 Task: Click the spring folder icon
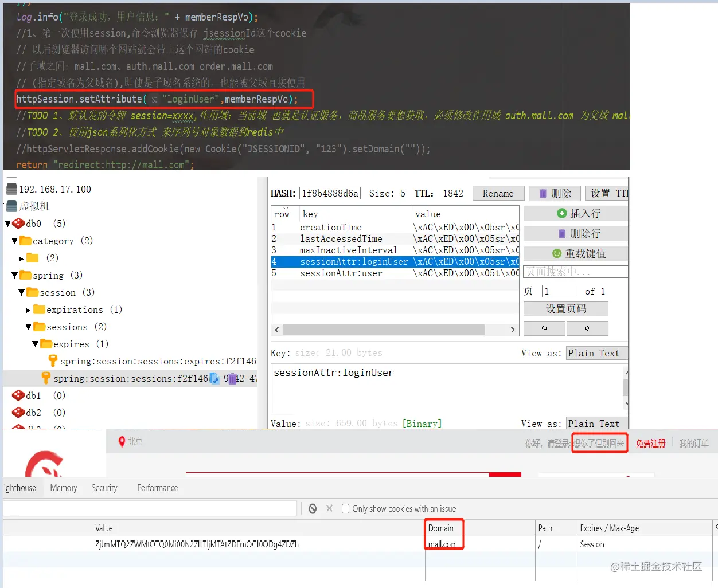pyautogui.click(x=25, y=275)
